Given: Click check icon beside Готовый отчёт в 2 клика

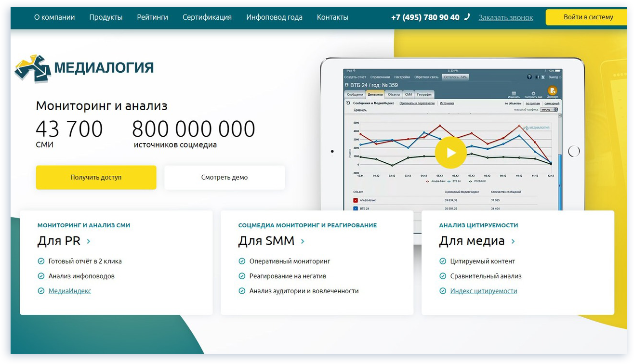Looking at the screenshot, I should [x=41, y=261].
